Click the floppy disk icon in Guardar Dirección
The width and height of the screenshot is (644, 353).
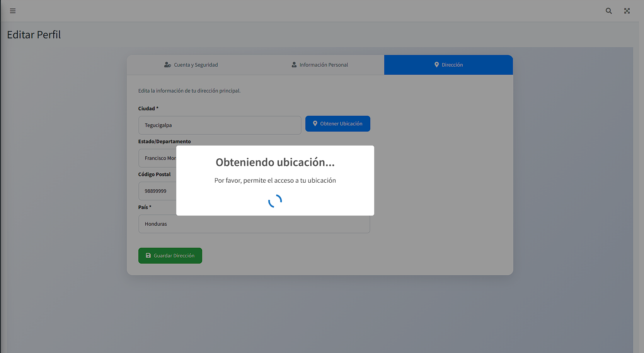tap(148, 256)
